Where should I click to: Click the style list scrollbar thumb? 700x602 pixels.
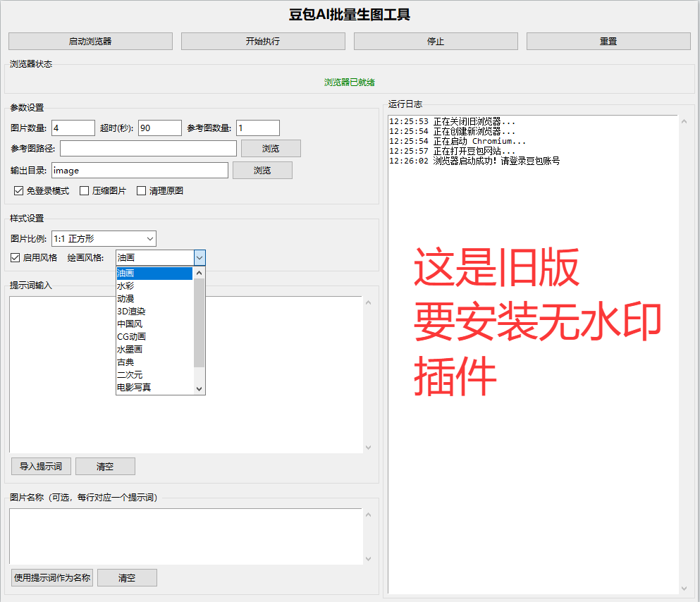pos(199,323)
